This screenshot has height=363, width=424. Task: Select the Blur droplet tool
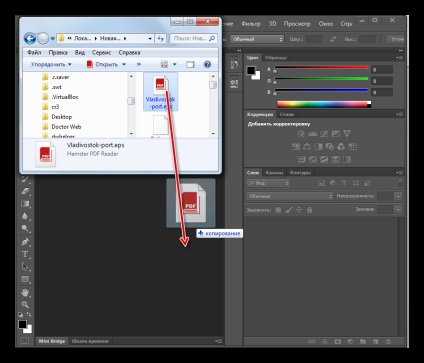coord(25,216)
